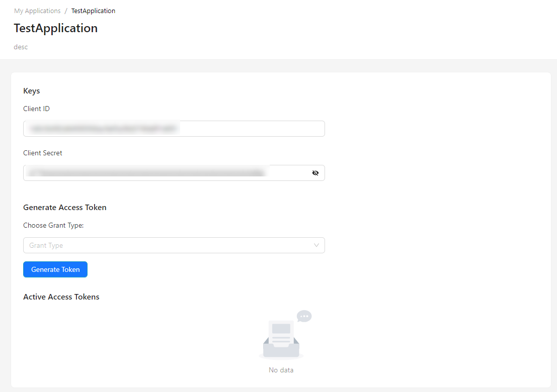This screenshot has height=392, width=557.
Task: Click inside the Client ID field
Action: pos(174,129)
